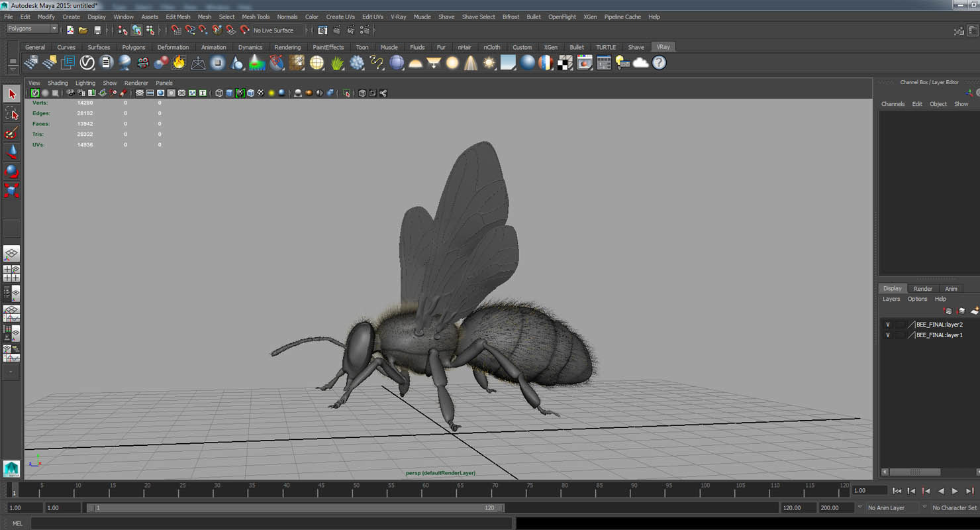Choose the Rotate tool sphere icon

click(x=11, y=171)
